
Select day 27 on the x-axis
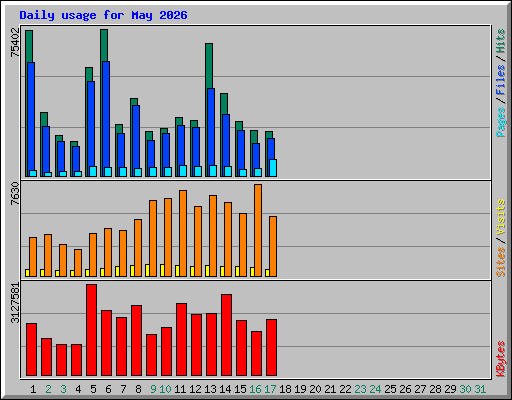(x=420, y=389)
